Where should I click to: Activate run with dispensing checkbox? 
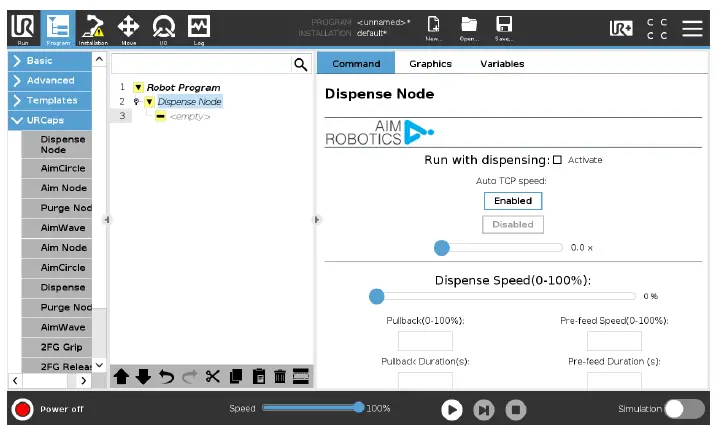coord(557,160)
